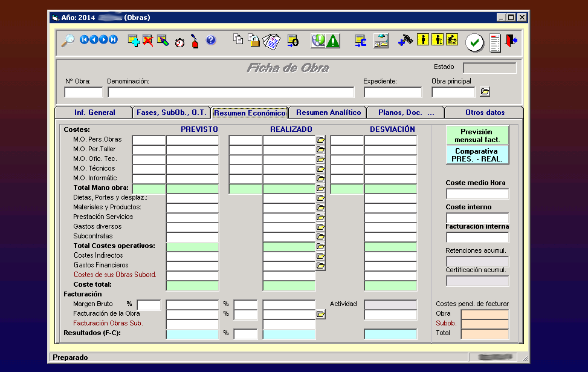Screen dimensions: 588x372
Task: Click the green warning triangle icon
Action: pos(333,41)
